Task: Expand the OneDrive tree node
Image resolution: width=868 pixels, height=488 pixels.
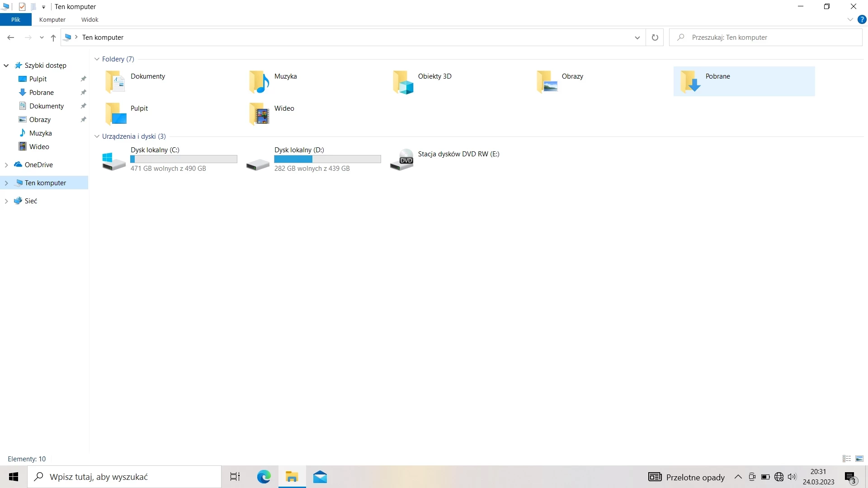Action: pos(6,165)
